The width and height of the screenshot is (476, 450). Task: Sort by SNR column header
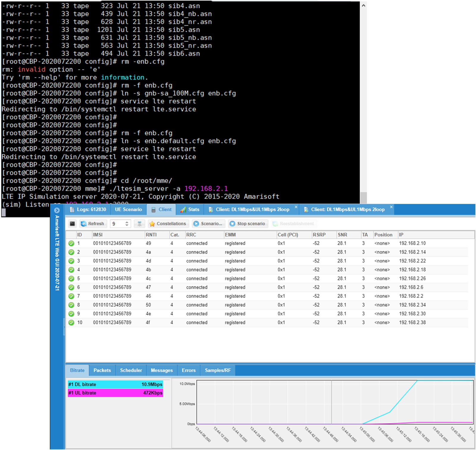[348, 235]
